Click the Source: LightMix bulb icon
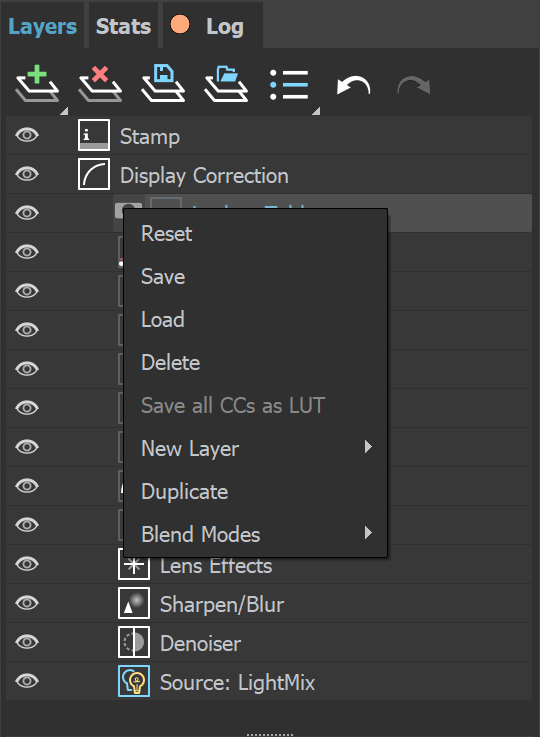The width and height of the screenshot is (540, 737). click(134, 681)
